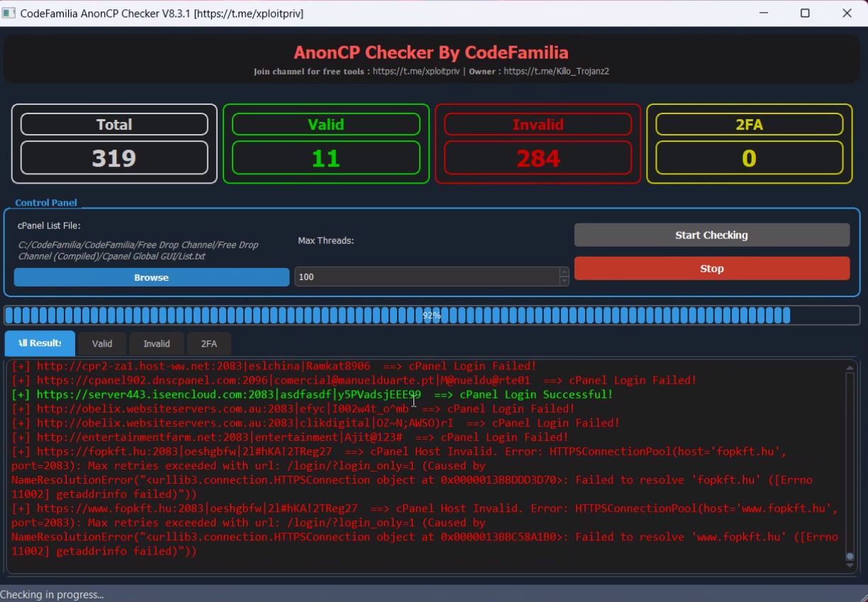Increase Max Threads with up arrow

[564, 272]
